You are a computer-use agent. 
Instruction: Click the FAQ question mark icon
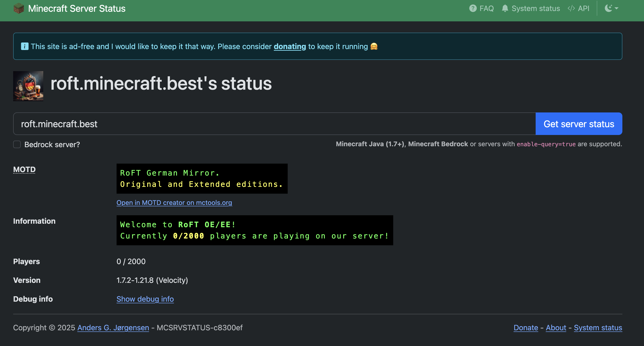pos(473,8)
